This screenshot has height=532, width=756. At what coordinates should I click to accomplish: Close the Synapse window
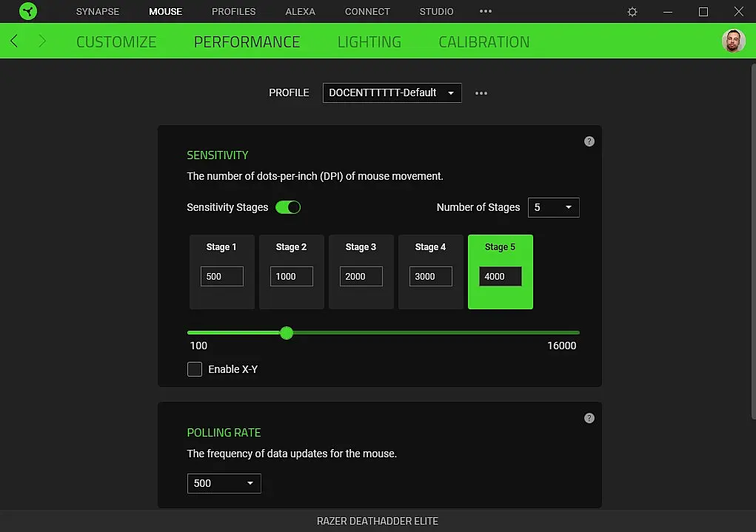pos(739,12)
